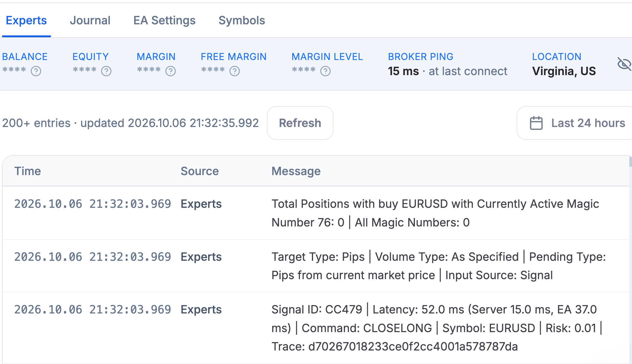Select the Signal ID: CC479 log message
This screenshot has width=632, height=364.
click(x=437, y=328)
